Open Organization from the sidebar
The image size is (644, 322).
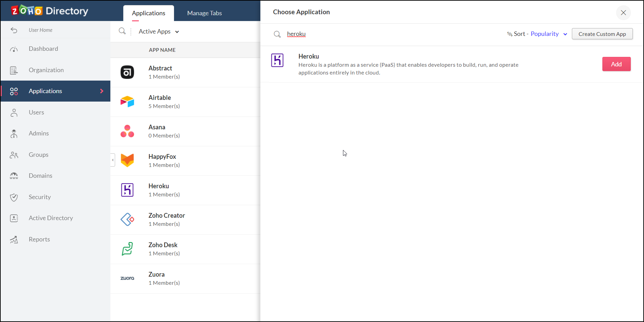tap(46, 70)
